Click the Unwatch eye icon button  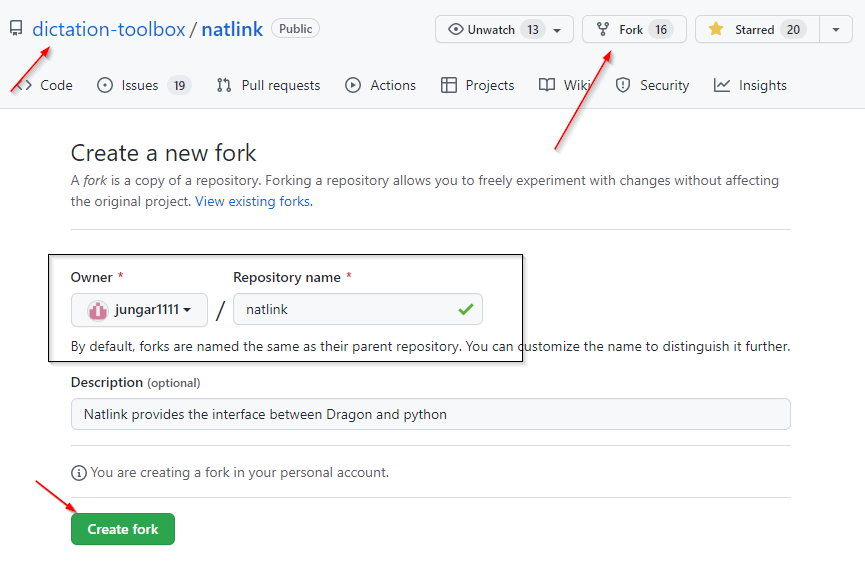click(454, 30)
